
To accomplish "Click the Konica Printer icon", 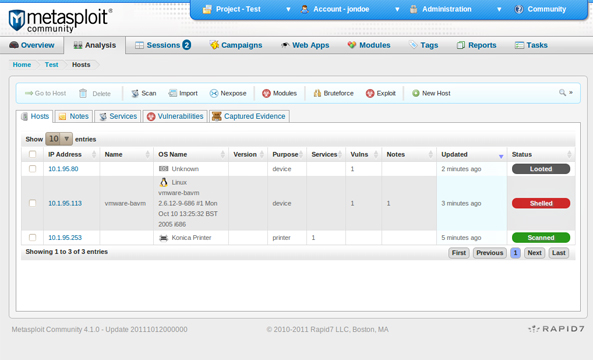I will click(163, 238).
